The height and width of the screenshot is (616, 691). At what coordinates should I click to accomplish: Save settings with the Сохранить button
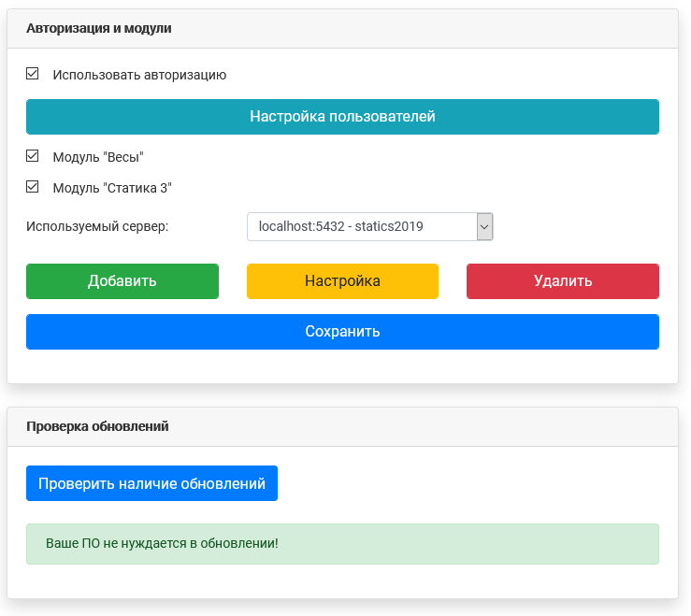(x=342, y=332)
